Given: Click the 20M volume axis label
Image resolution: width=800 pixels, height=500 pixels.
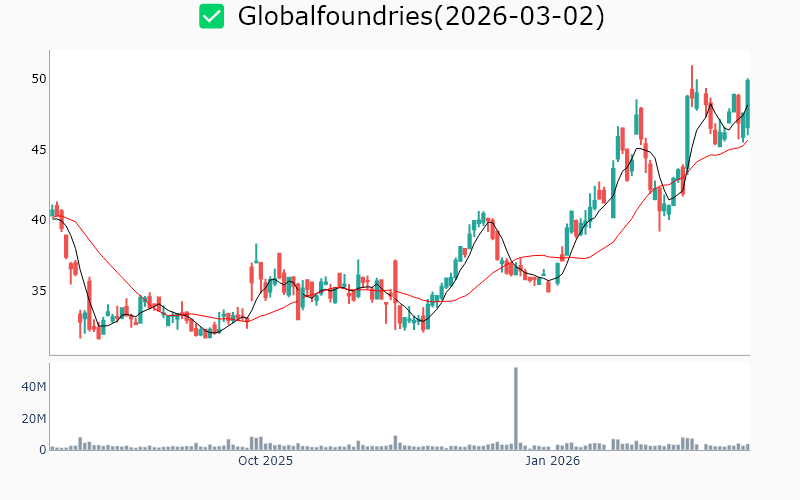Looking at the screenshot, I should (x=34, y=419).
